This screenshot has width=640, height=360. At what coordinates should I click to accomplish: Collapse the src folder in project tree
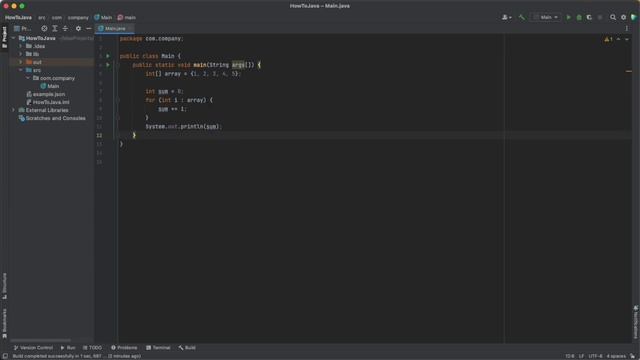click(x=21, y=70)
